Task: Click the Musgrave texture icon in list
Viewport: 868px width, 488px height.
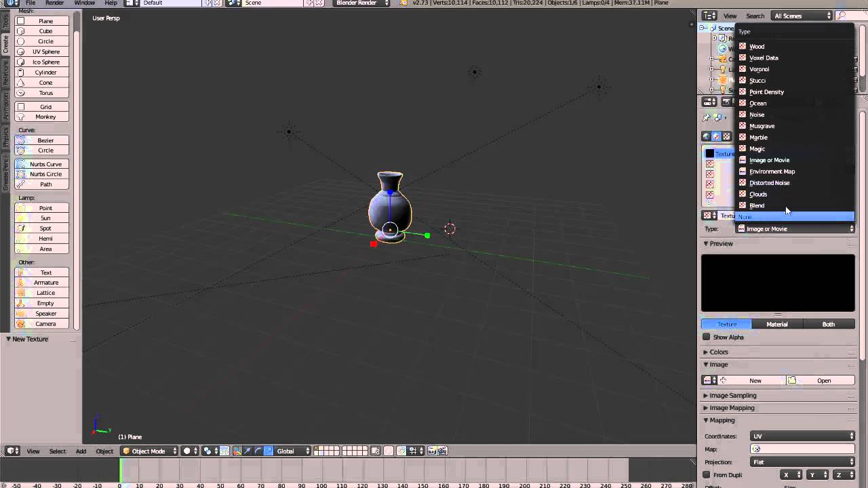Action: tap(743, 125)
